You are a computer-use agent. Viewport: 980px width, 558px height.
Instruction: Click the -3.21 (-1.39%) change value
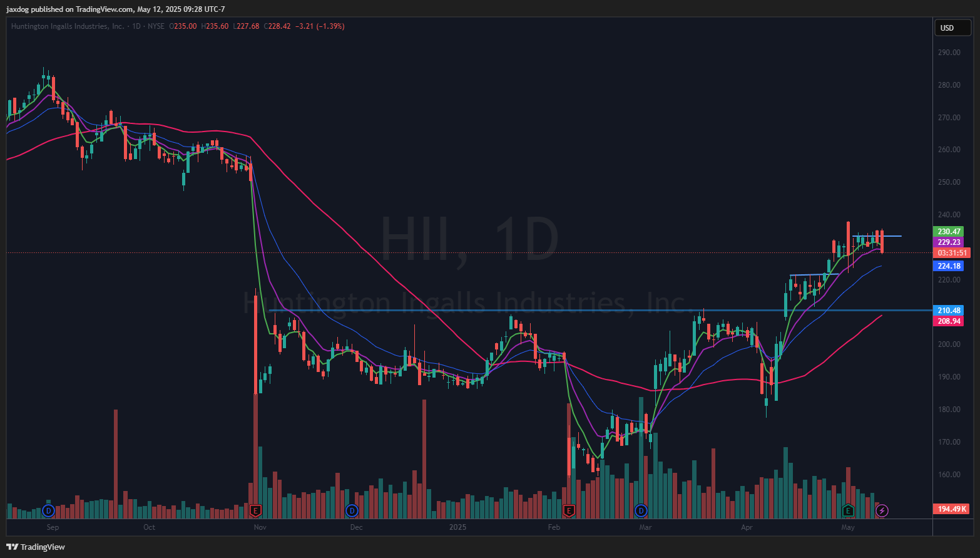tap(320, 26)
